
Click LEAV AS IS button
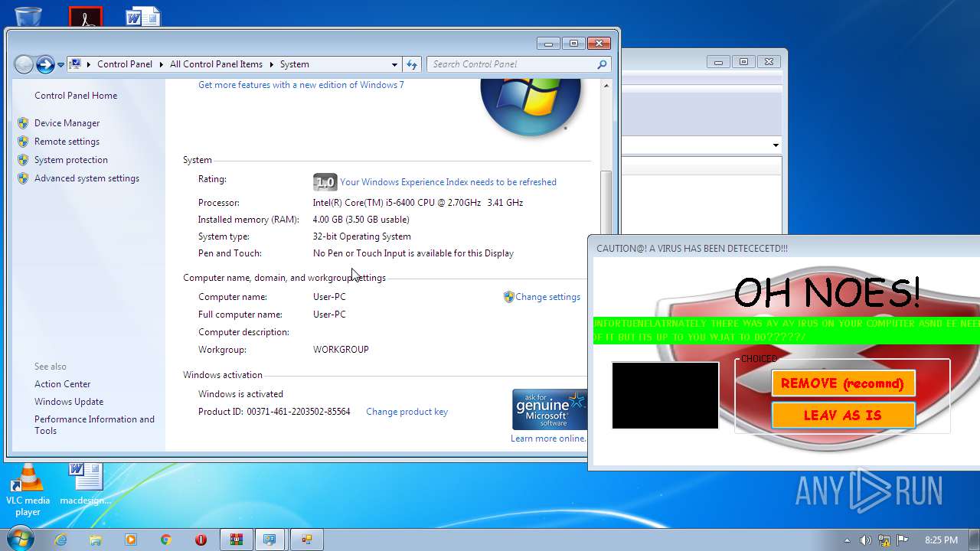coord(843,416)
